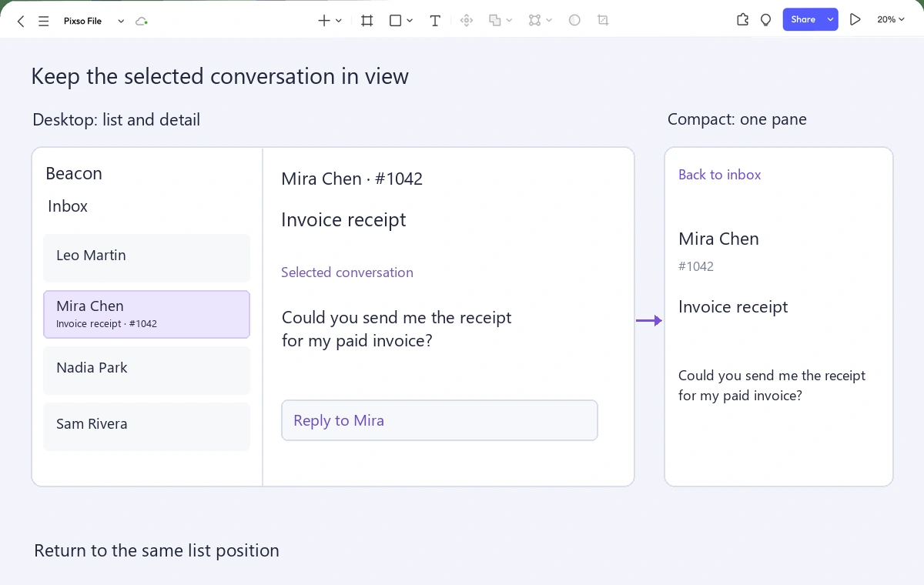Click the mask circle icon
Image resolution: width=924 pixels, height=585 pixels.
click(x=574, y=21)
